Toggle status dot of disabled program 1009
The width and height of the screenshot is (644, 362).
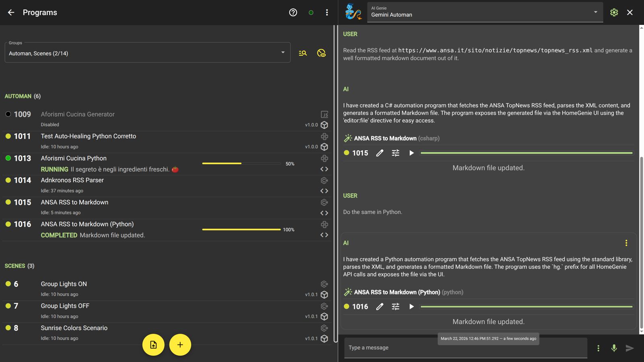(8, 114)
